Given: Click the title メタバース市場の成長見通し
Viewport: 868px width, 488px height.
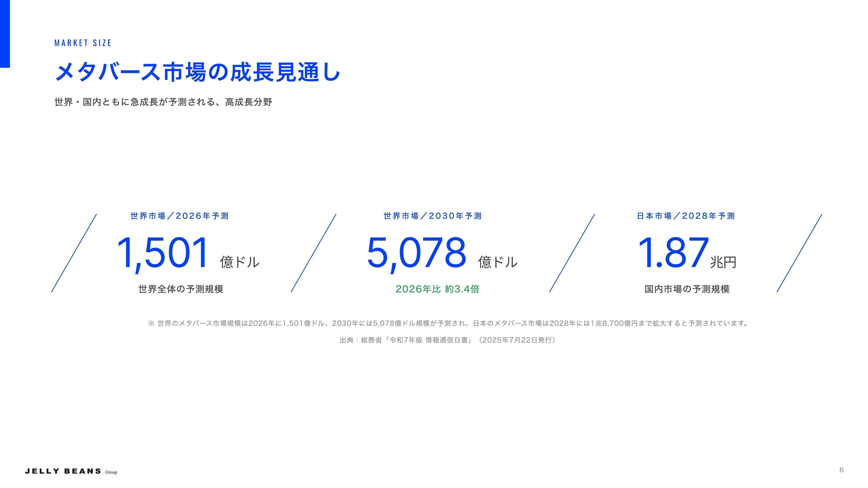Looking at the screenshot, I should click(x=197, y=72).
